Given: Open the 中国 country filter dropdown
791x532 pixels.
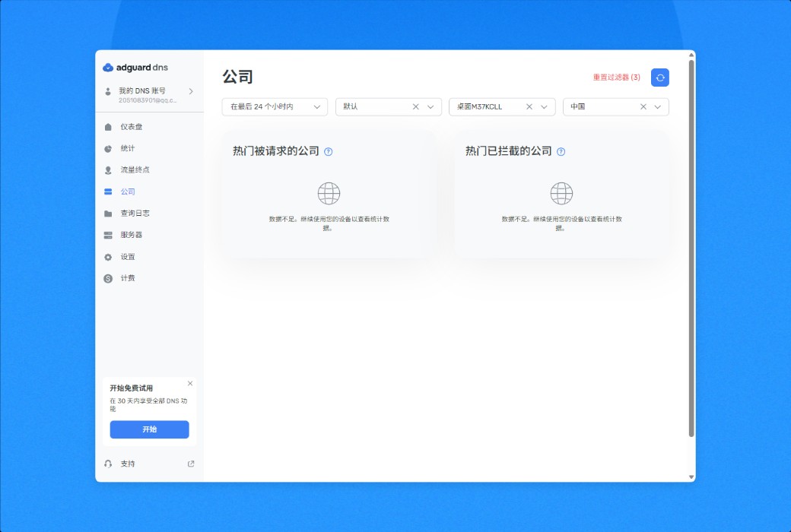Looking at the screenshot, I should 659,106.
